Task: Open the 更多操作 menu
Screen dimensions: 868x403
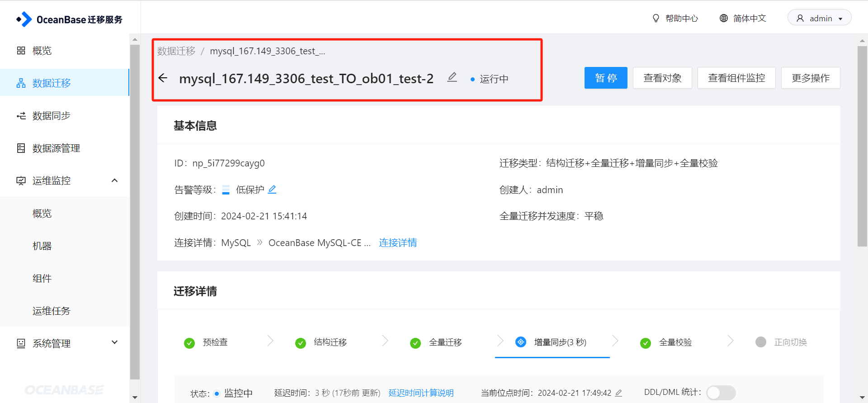Action: [811, 78]
